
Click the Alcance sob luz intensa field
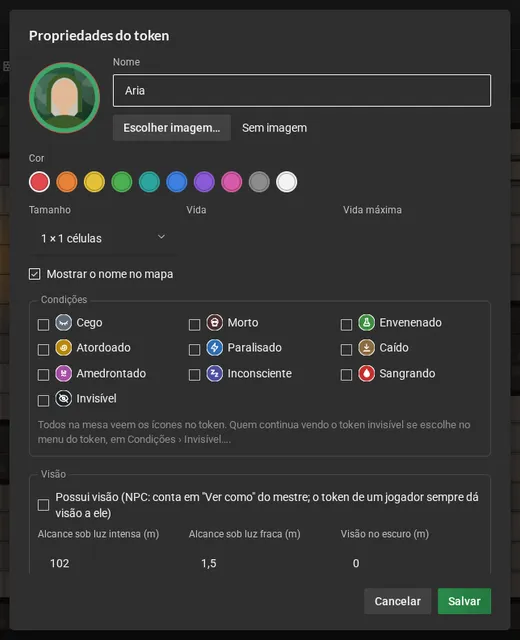(x=109, y=563)
